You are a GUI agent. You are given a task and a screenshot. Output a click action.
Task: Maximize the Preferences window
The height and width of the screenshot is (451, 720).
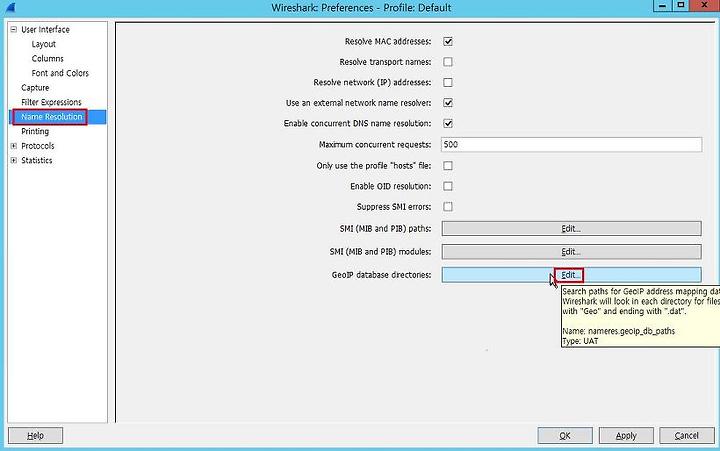pyautogui.click(x=681, y=6)
